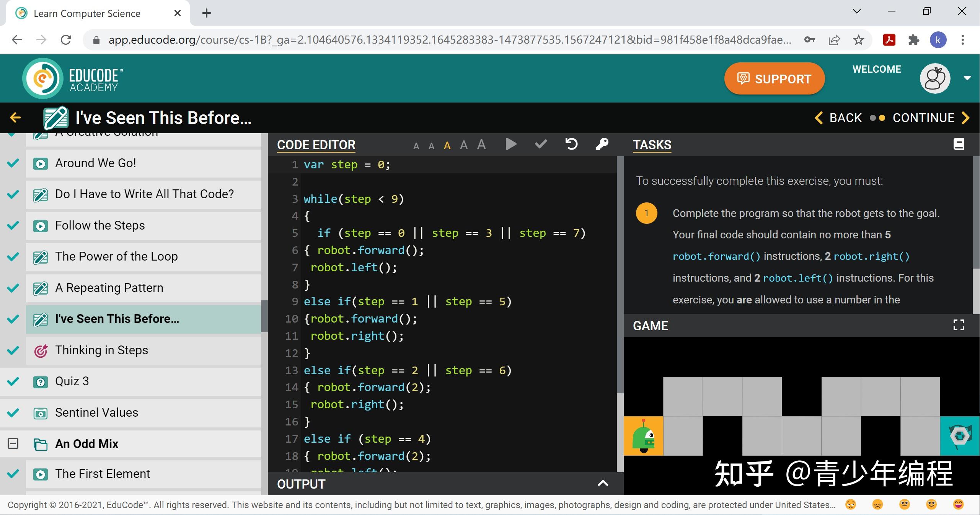Open the saved passwords key icon
980x515 pixels.
point(809,40)
